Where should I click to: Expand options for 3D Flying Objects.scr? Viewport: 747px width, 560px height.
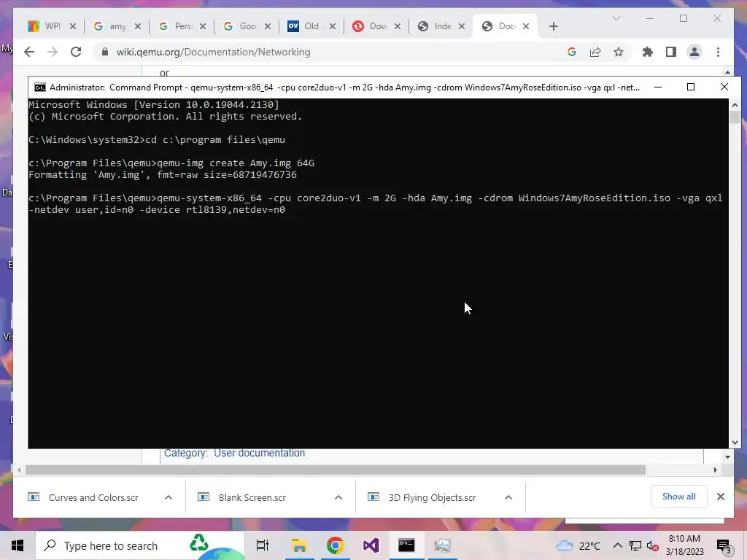pyautogui.click(x=508, y=497)
